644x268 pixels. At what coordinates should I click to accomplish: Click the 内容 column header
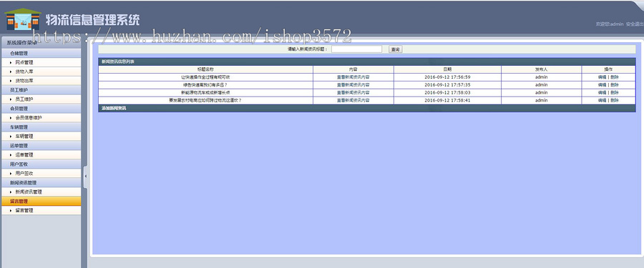pos(353,69)
